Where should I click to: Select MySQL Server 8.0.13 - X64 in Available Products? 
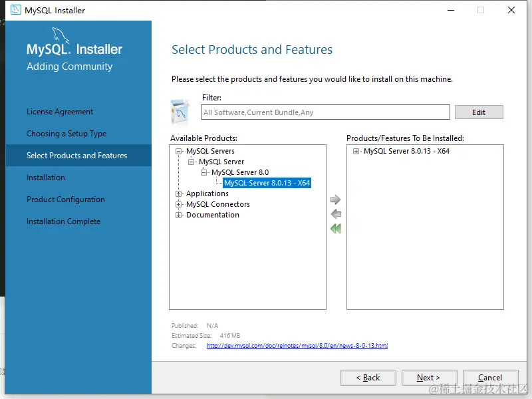pyautogui.click(x=267, y=183)
